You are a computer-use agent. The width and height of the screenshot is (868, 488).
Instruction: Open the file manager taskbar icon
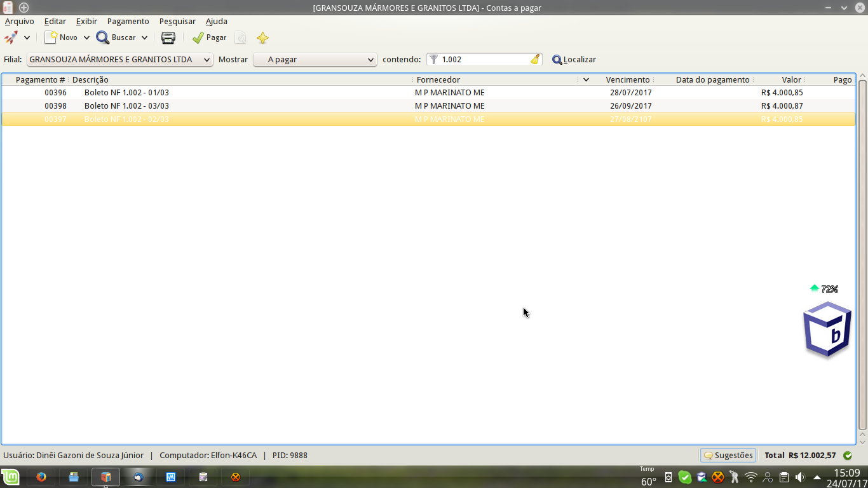[x=74, y=477]
